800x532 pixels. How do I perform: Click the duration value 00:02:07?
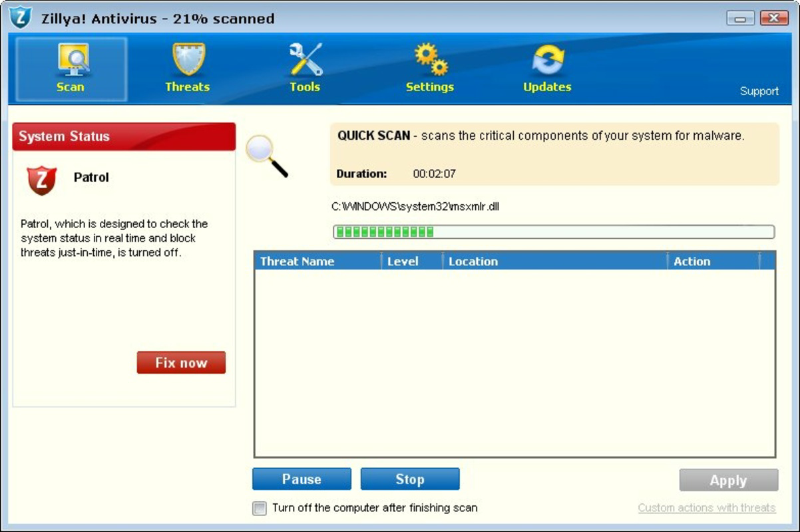coord(434,174)
